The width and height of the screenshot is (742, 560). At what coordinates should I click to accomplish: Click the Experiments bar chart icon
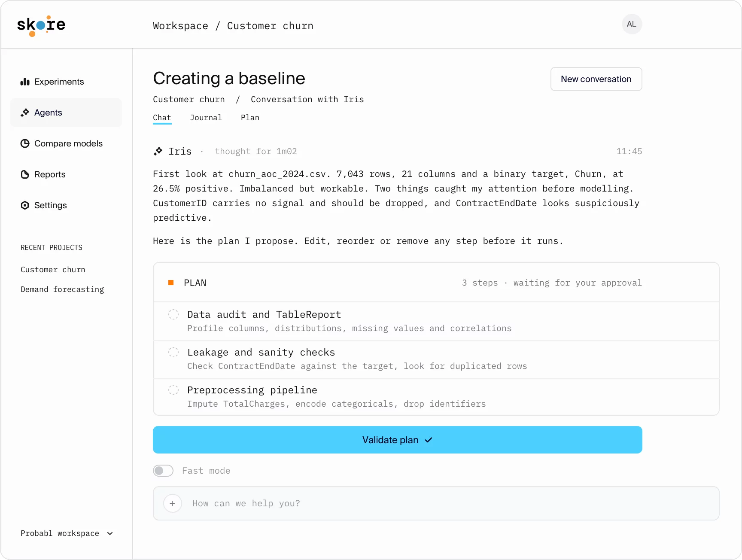tap(25, 82)
